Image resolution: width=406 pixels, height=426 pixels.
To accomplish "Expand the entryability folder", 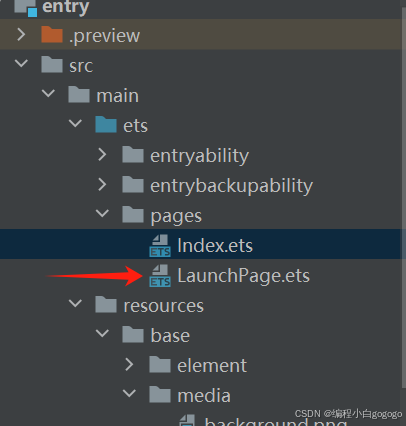I will pos(102,155).
